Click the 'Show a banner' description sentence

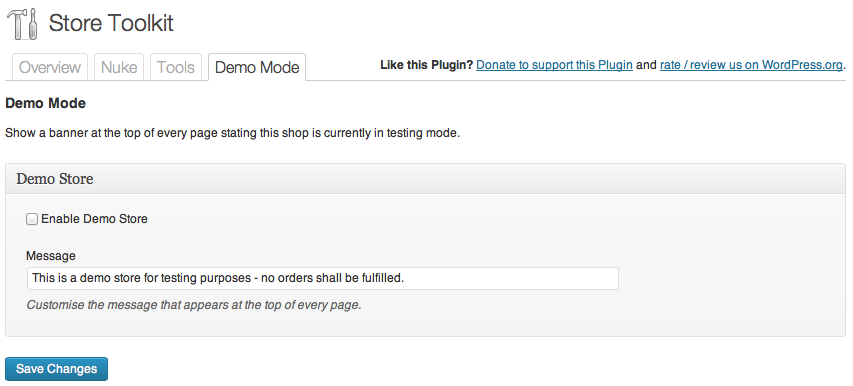[232, 133]
